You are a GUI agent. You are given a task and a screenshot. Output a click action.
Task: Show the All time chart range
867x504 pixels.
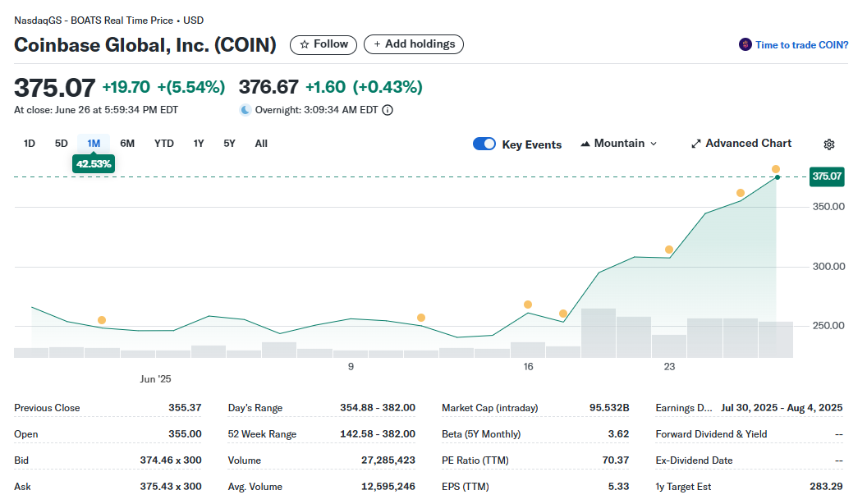click(261, 144)
